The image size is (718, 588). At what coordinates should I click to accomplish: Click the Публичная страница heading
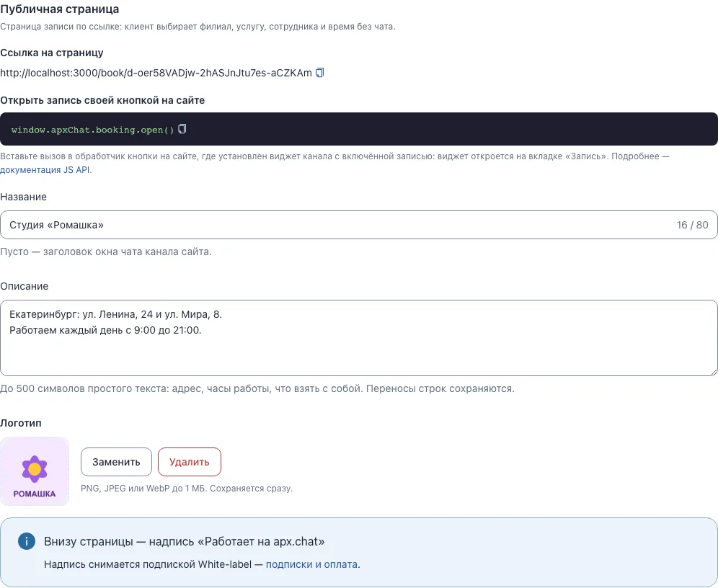[x=60, y=9]
